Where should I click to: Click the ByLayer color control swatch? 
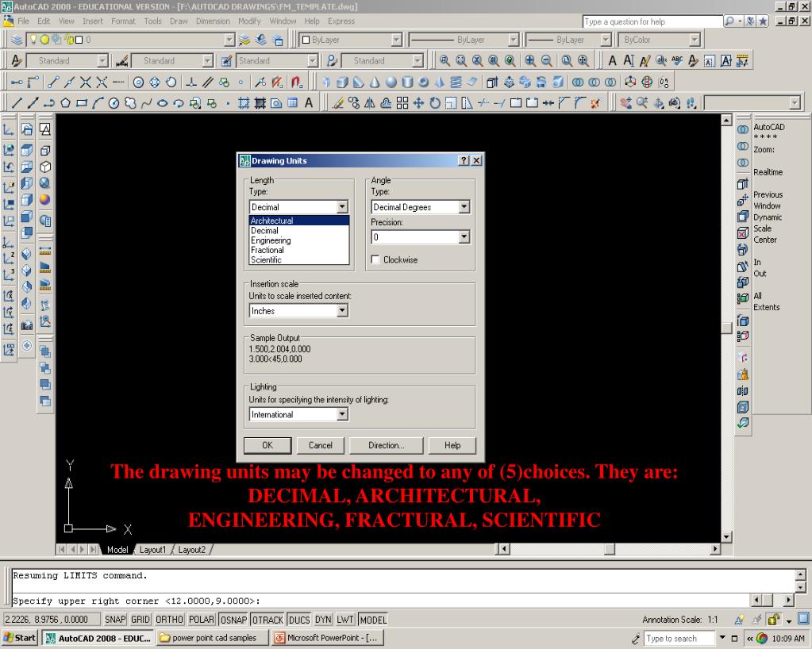pyautogui.click(x=306, y=40)
